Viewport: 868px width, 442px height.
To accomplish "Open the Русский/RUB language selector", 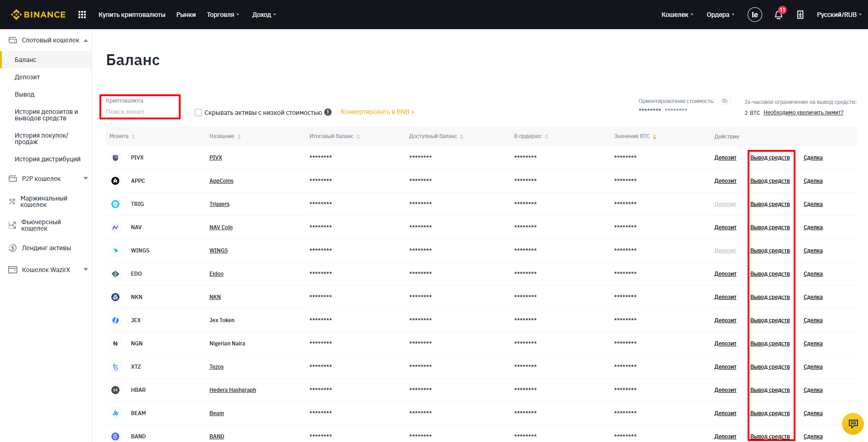I will click(839, 15).
